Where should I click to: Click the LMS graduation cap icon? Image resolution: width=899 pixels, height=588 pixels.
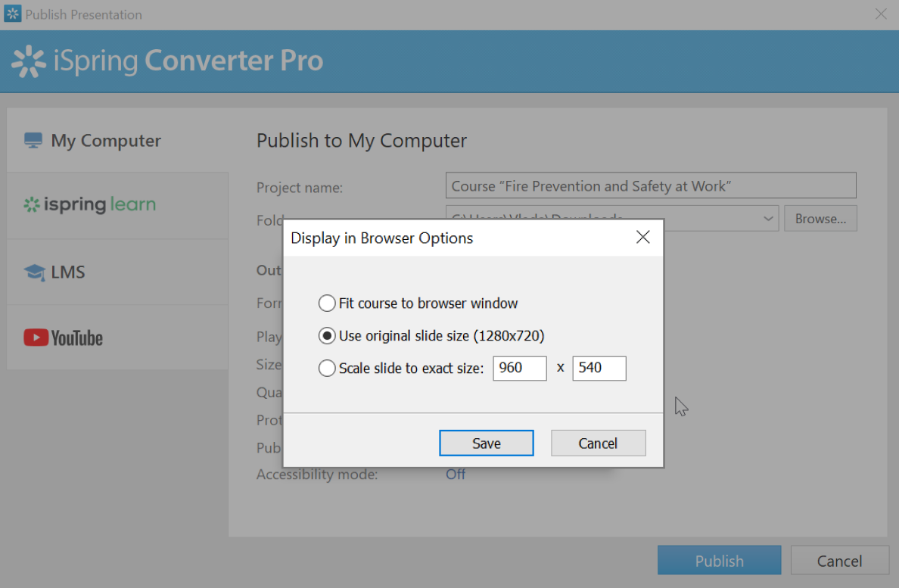(x=34, y=272)
